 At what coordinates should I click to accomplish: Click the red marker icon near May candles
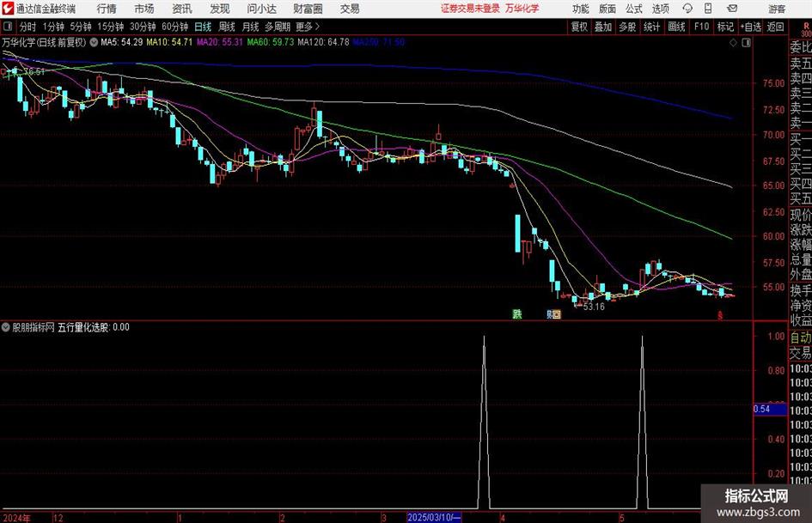pos(719,315)
